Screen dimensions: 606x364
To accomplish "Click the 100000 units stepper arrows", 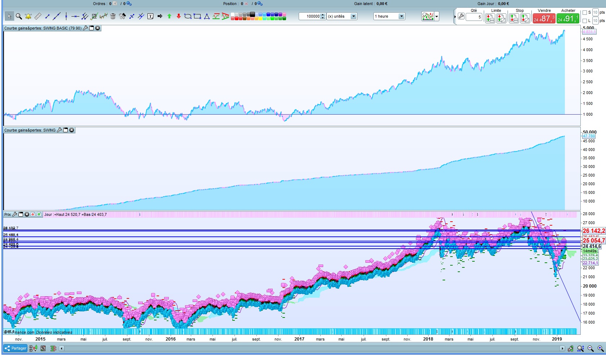I will point(323,16).
